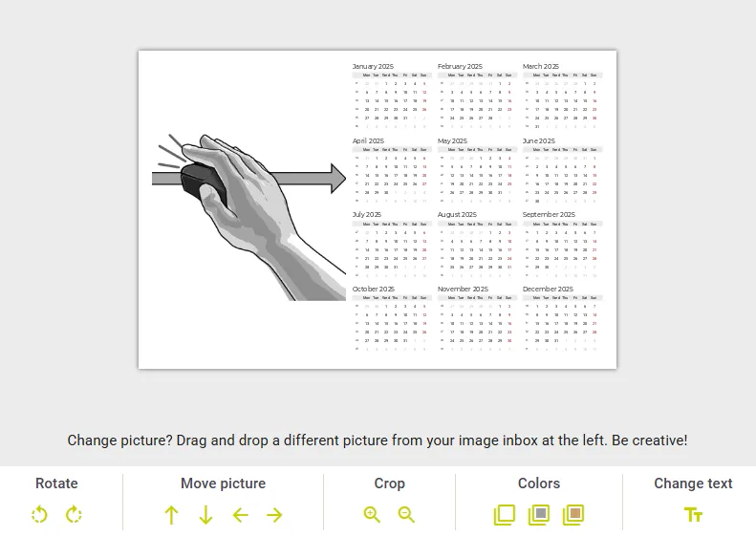Screen dimensions: 756x537
Task: Move picture up with arrow icon
Action: [x=172, y=515]
